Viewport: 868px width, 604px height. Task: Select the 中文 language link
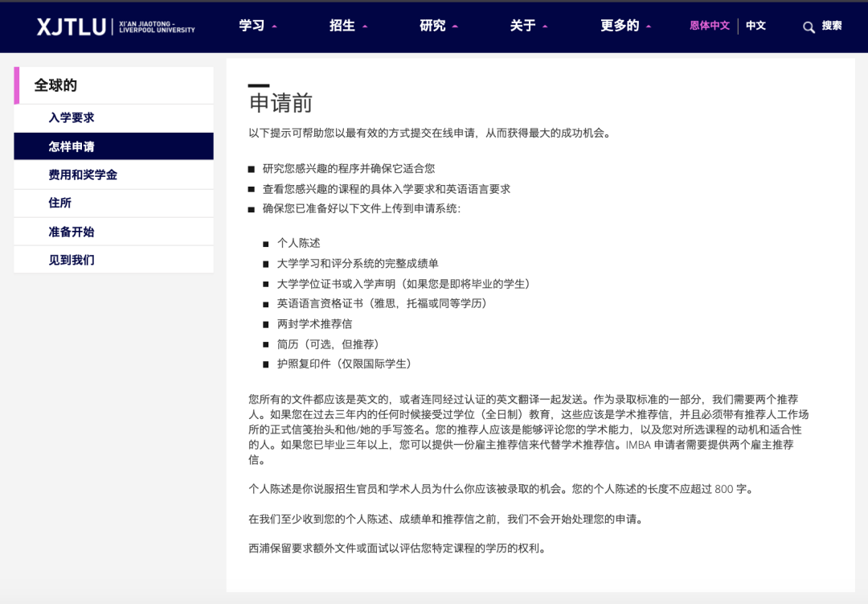coord(755,26)
